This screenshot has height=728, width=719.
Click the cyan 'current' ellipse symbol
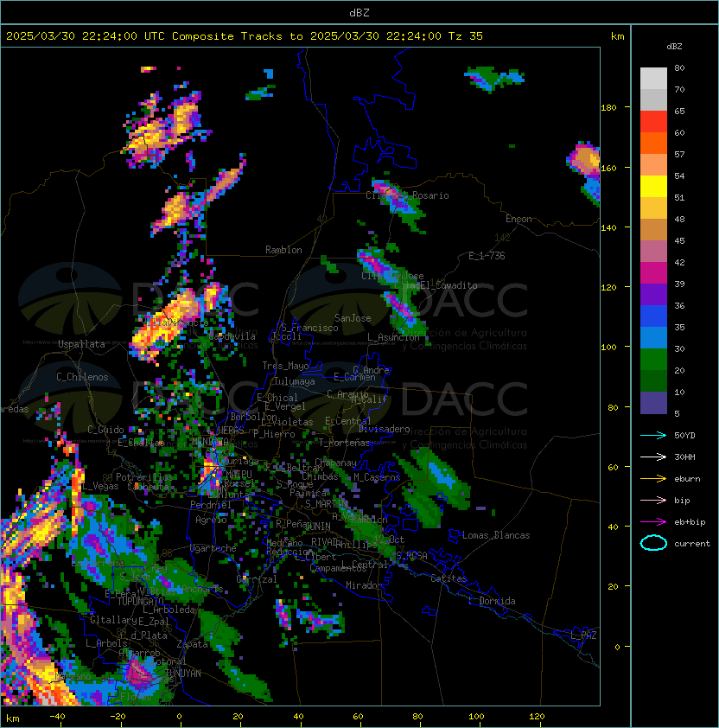pyautogui.click(x=653, y=543)
